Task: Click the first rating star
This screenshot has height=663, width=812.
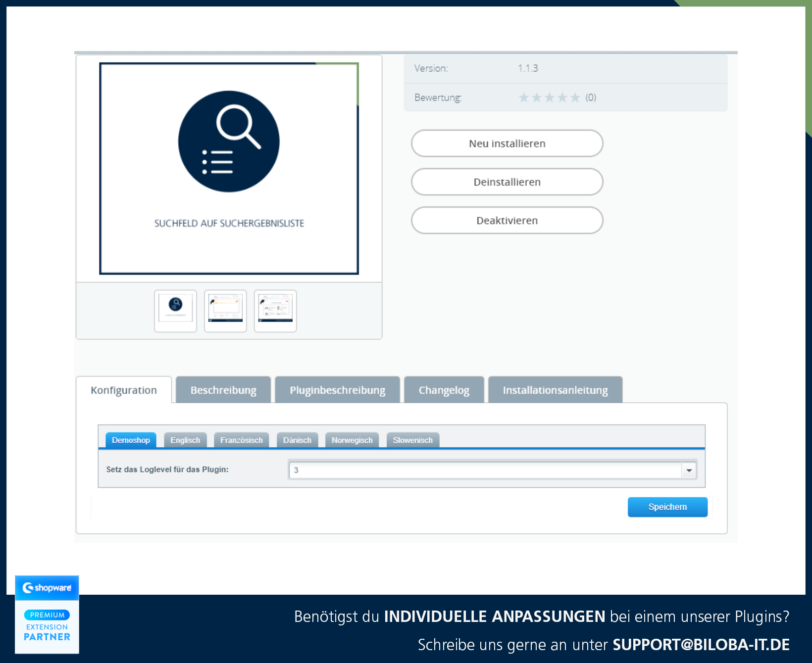Action: coord(523,97)
